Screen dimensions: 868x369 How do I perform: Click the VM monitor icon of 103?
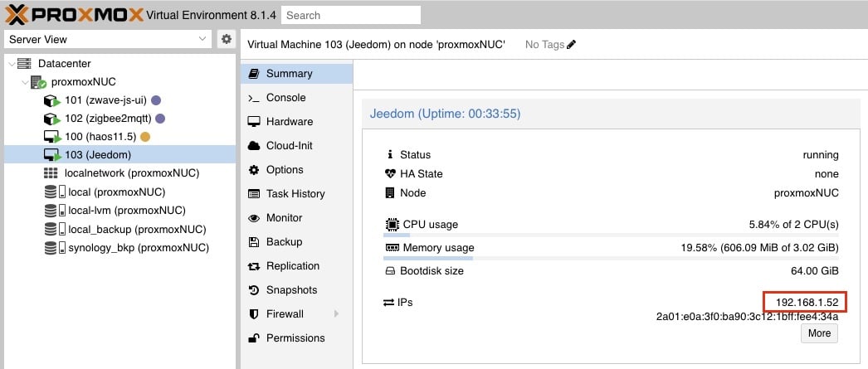click(x=51, y=155)
